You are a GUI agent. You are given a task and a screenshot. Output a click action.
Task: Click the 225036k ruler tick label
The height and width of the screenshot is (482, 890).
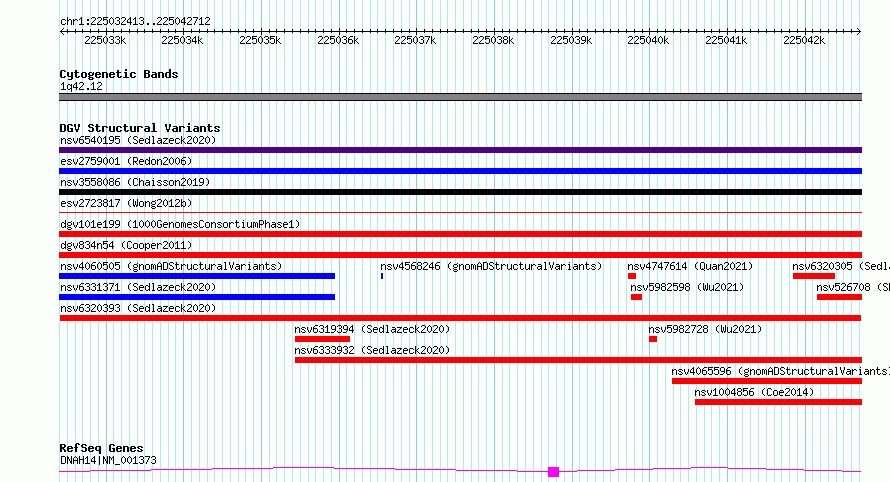tap(338, 40)
